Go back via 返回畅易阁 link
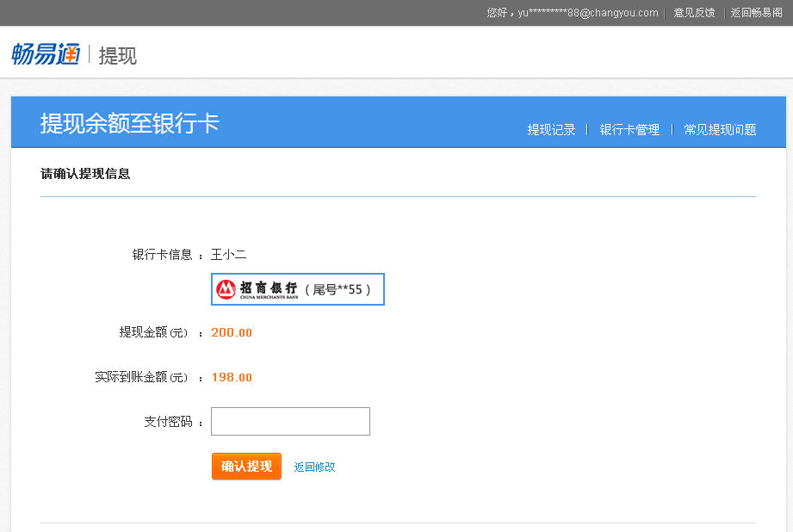This screenshot has width=793, height=532. tap(756, 13)
